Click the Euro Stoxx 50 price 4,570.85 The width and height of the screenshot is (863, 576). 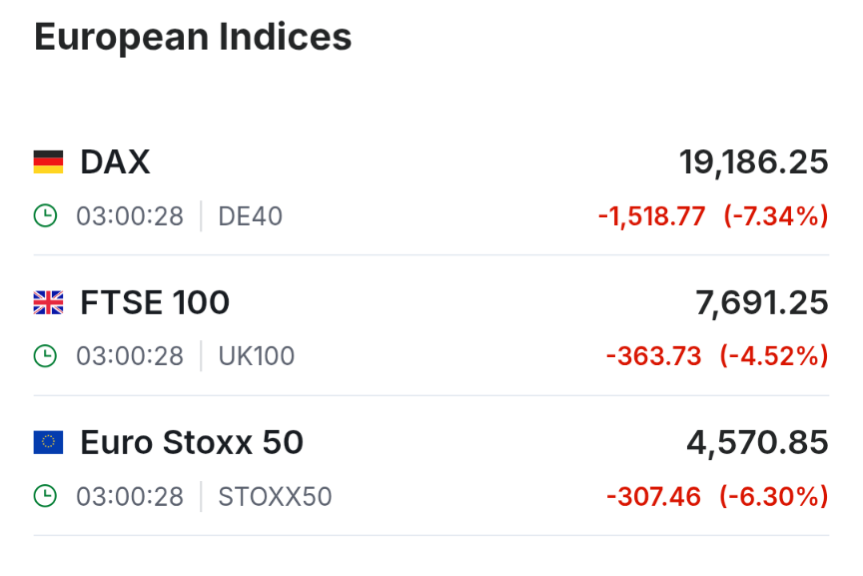point(757,443)
